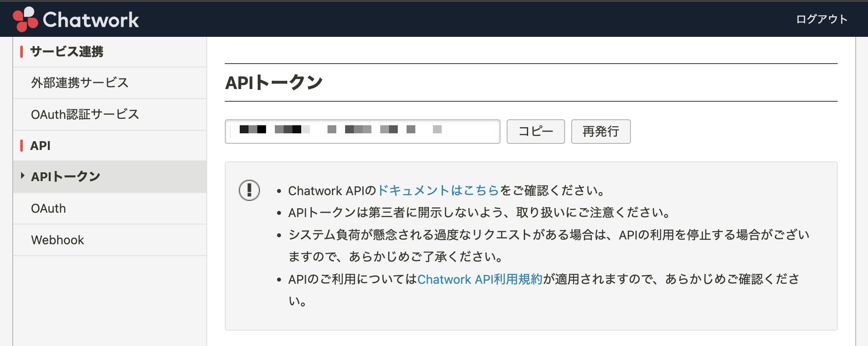This screenshot has height=346, width=868.
Task: Click the exclamation notice icon
Action: click(x=249, y=190)
